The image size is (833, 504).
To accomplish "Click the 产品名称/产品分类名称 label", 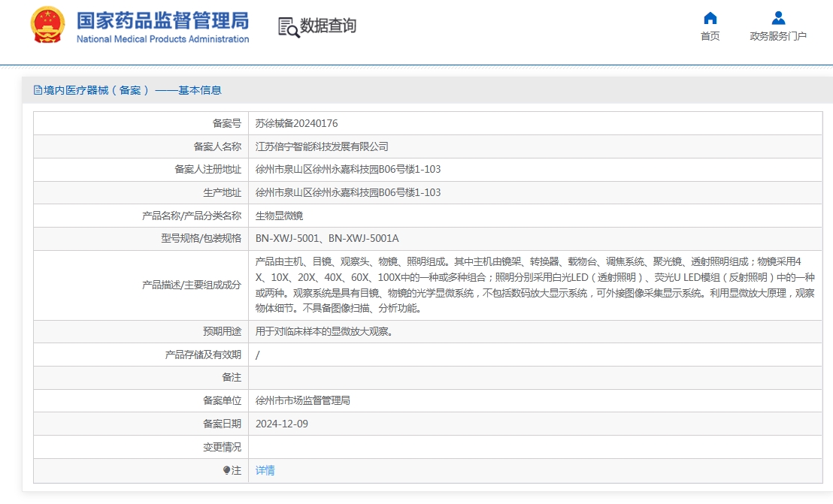I will (192, 216).
